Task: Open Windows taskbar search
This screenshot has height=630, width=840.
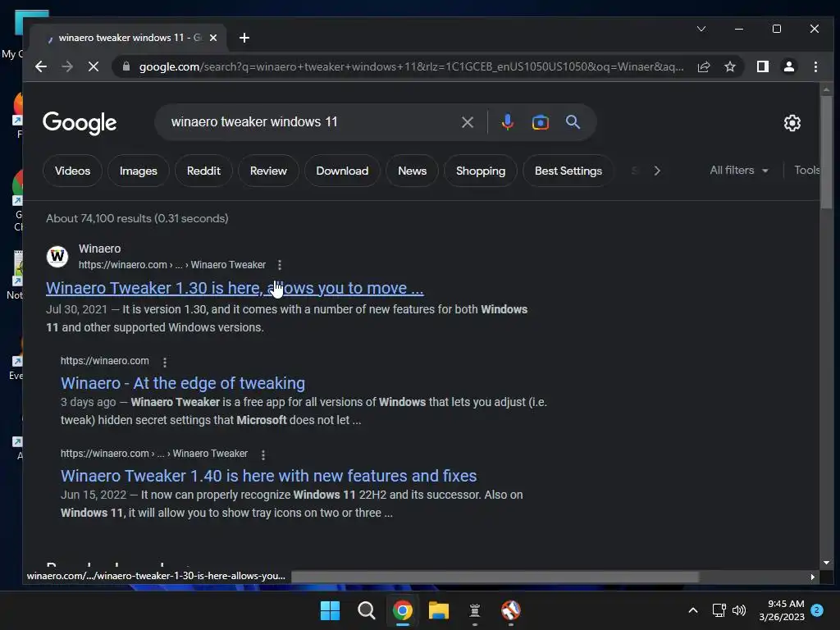Action: click(x=367, y=610)
